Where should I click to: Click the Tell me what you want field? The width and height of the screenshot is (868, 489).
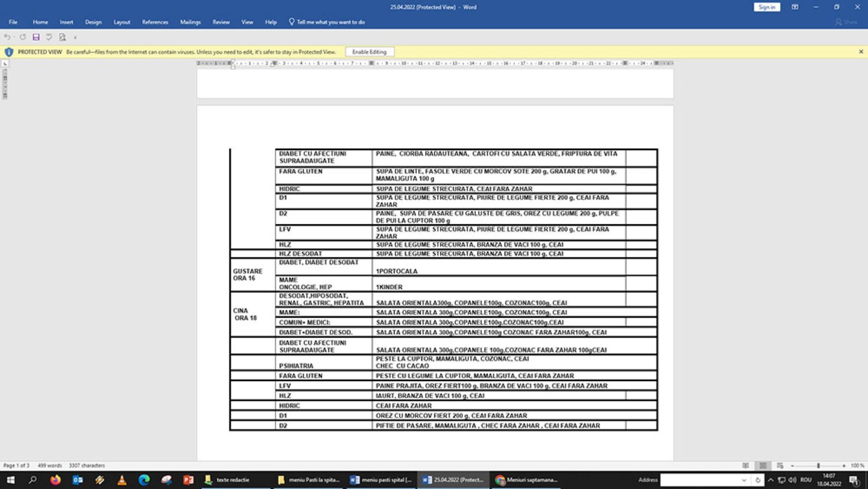[x=327, y=22]
